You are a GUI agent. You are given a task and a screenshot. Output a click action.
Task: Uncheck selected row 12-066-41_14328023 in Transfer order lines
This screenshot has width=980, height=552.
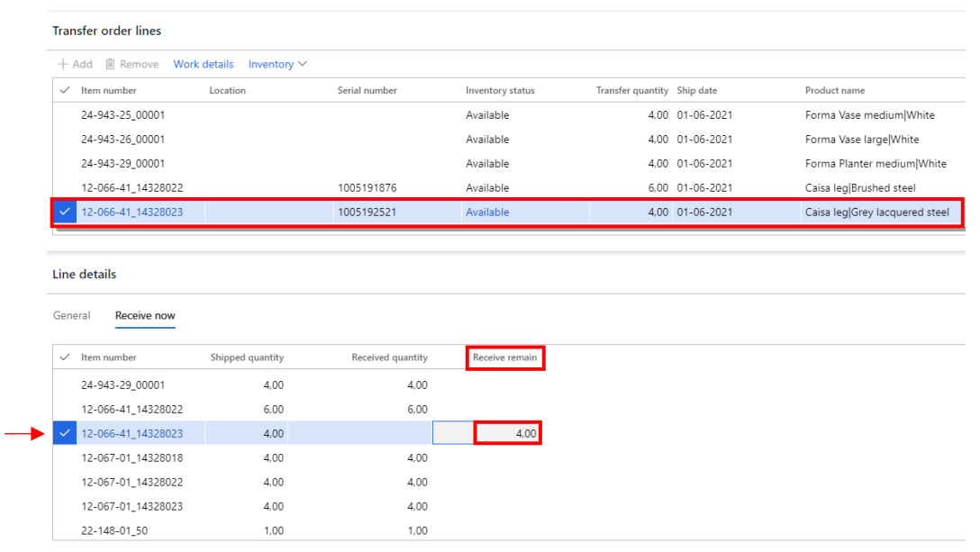64,213
